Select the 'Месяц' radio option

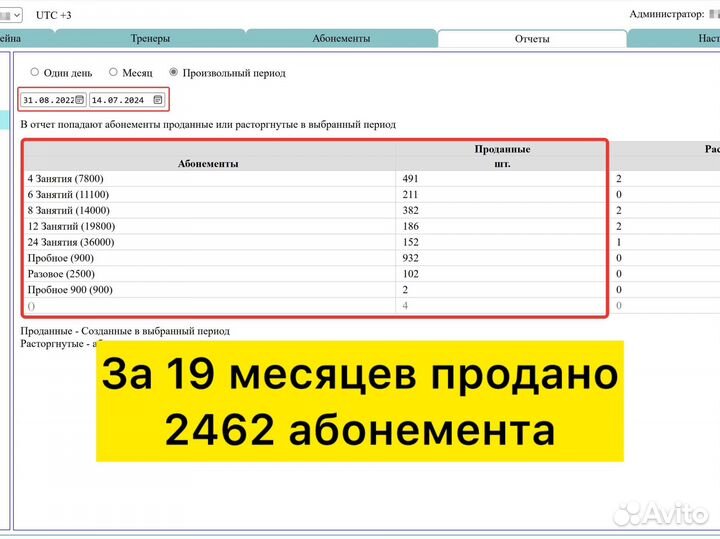pyautogui.click(x=113, y=72)
